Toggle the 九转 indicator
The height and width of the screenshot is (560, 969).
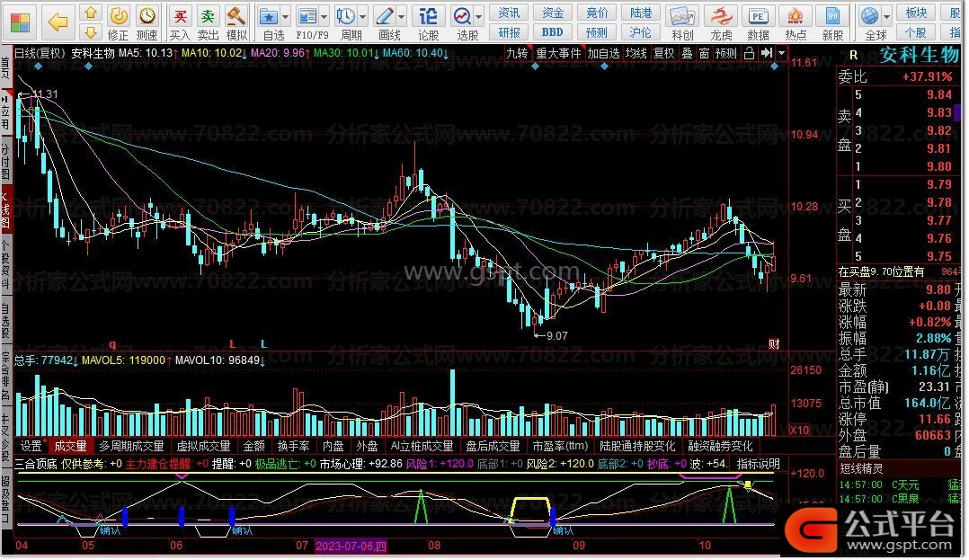[517, 54]
